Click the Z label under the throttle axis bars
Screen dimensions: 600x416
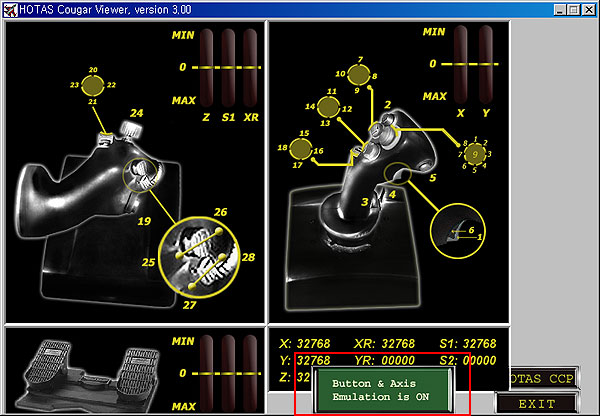coord(206,117)
